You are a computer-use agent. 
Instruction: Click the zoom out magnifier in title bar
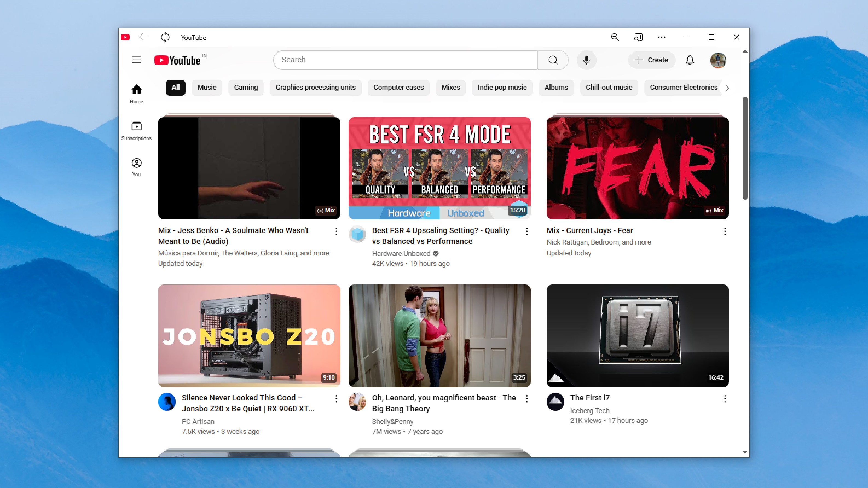615,37
